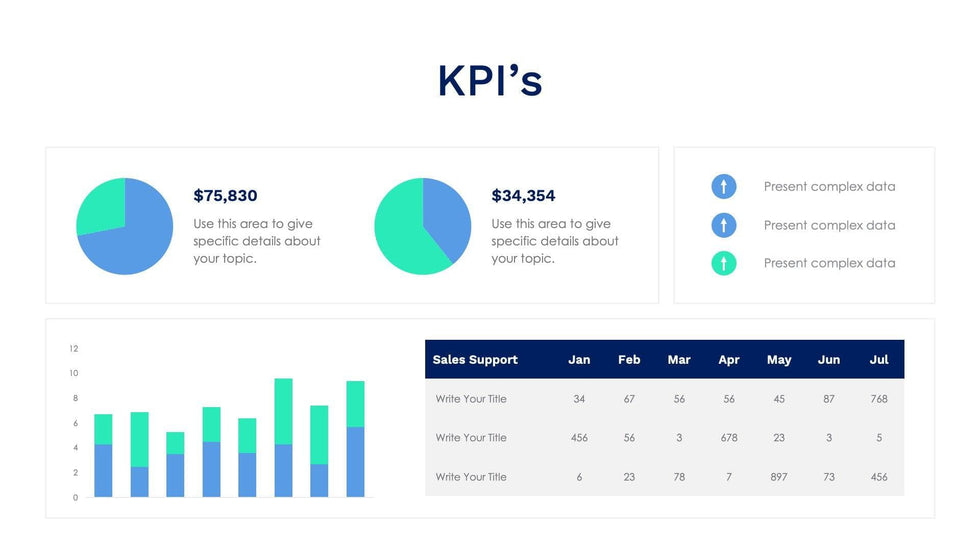
Task: Click the $34,354 heading
Action: (523, 196)
